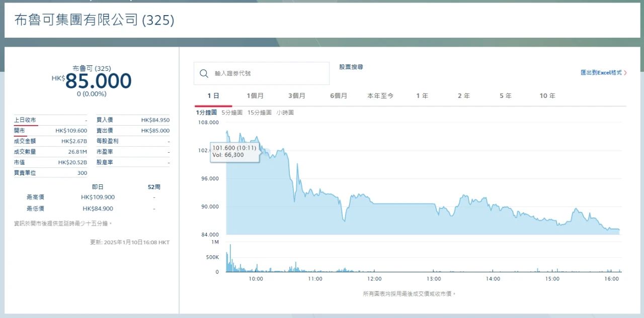This screenshot has height=318, width=644.
Task: Click the 12:00 time axis label
Action: 374,279
